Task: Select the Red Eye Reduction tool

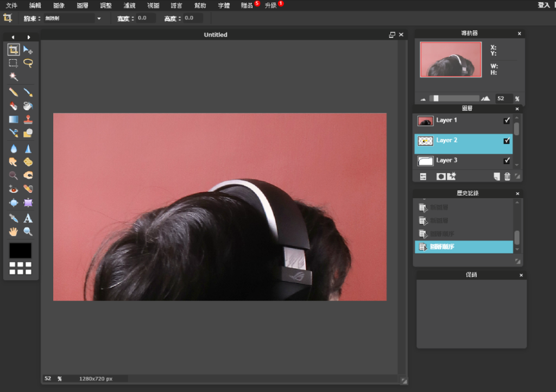Action: 14,189
